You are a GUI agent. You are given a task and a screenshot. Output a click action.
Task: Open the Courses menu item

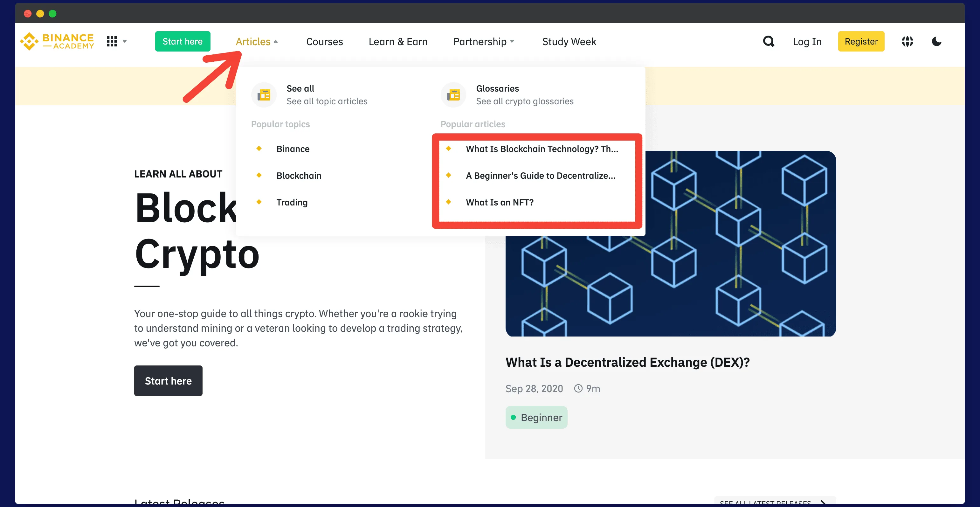(x=324, y=41)
